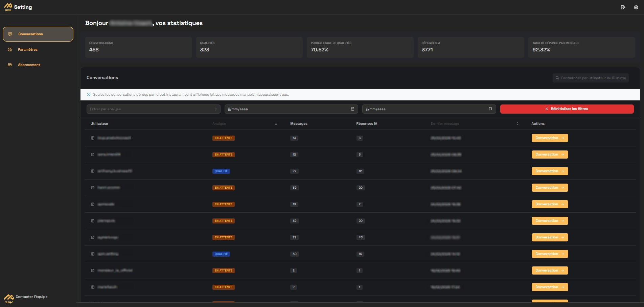The width and height of the screenshot is (644, 307).
Task: Click the first QUALIFIÉ badge
Action: (221, 171)
